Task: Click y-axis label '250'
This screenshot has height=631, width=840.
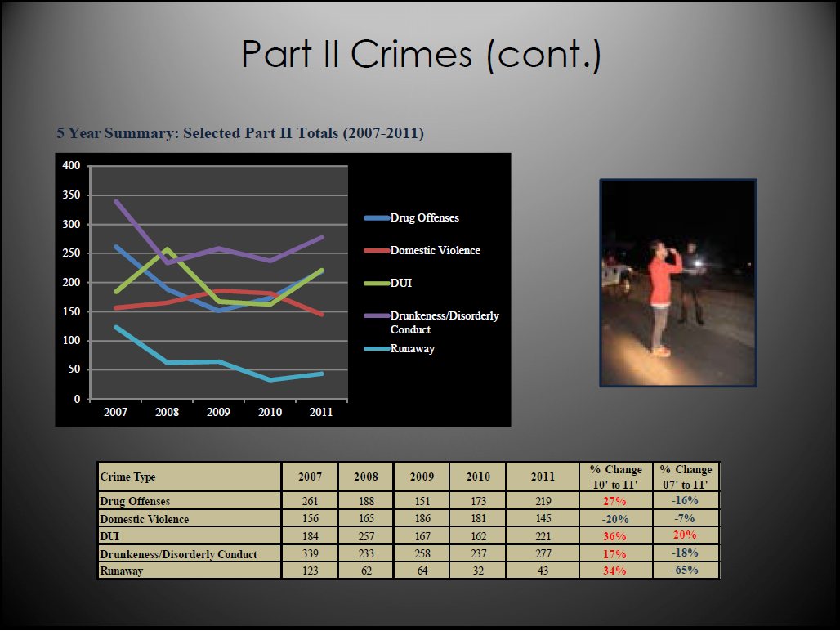Action: pyautogui.click(x=71, y=253)
